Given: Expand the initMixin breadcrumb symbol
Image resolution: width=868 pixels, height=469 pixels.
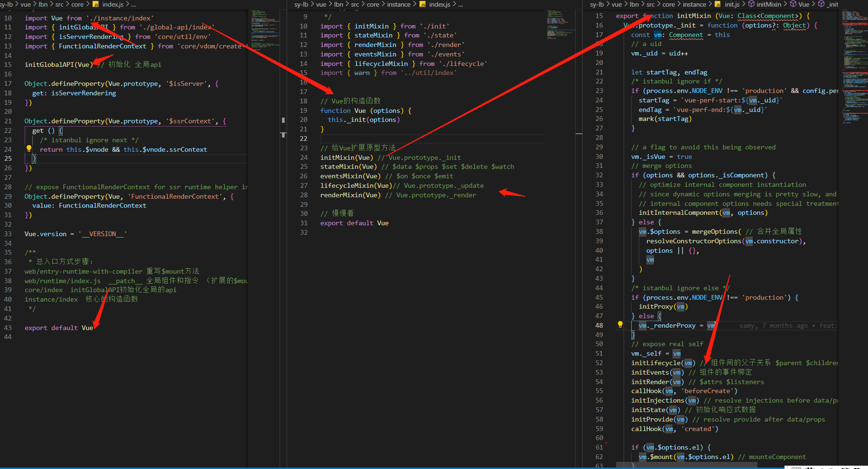Looking at the screenshot, I should point(769,4).
